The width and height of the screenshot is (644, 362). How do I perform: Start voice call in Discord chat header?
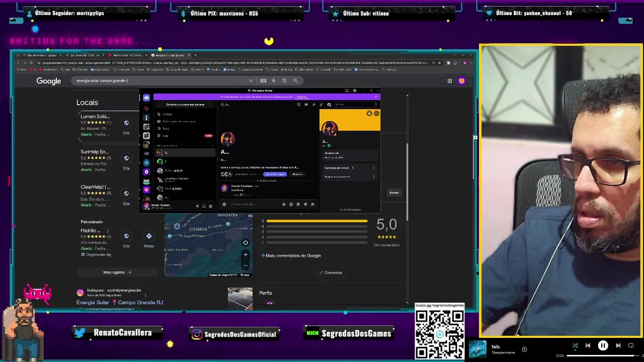[299, 105]
